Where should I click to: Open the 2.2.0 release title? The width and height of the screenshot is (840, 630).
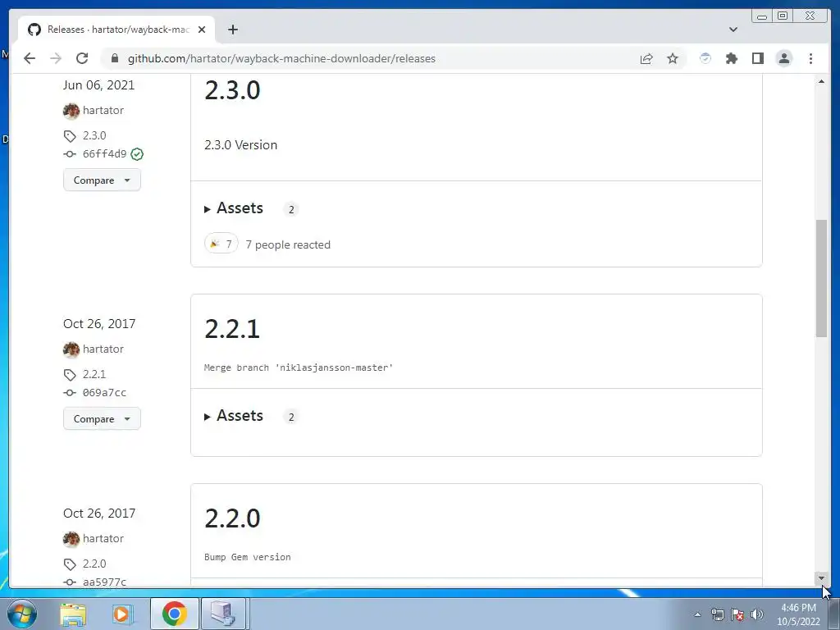tap(232, 518)
